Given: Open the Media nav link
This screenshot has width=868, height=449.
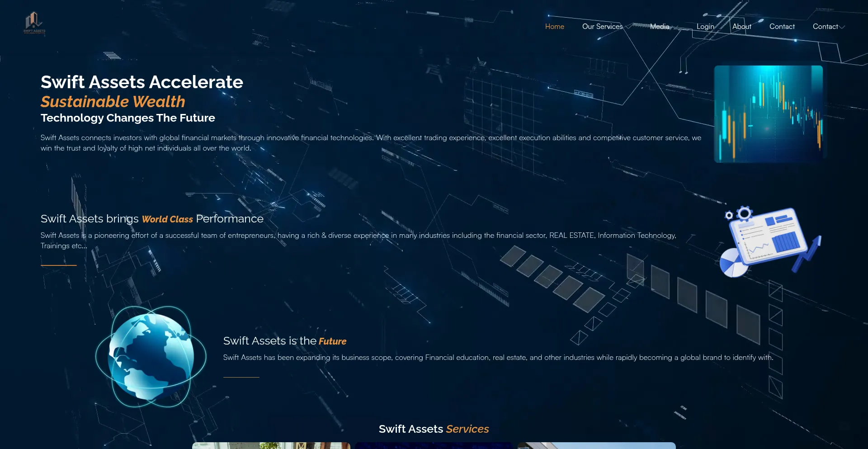Looking at the screenshot, I should [660, 27].
